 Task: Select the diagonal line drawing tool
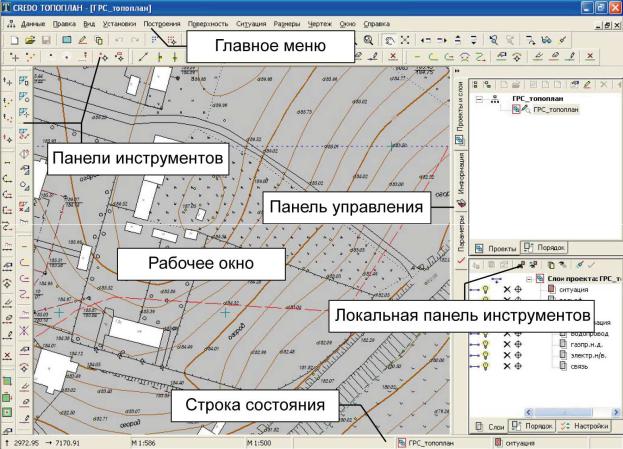(x=143, y=57)
